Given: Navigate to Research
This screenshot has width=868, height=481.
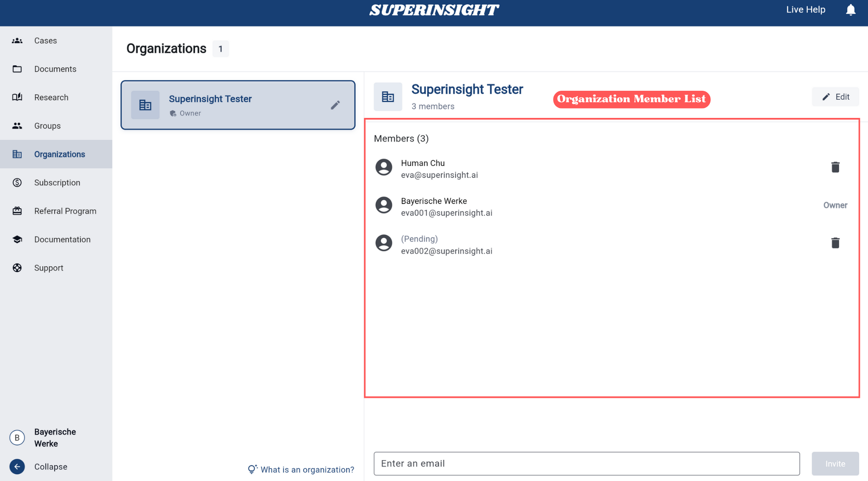Looking at the screenshot, I should coord(56,98).
